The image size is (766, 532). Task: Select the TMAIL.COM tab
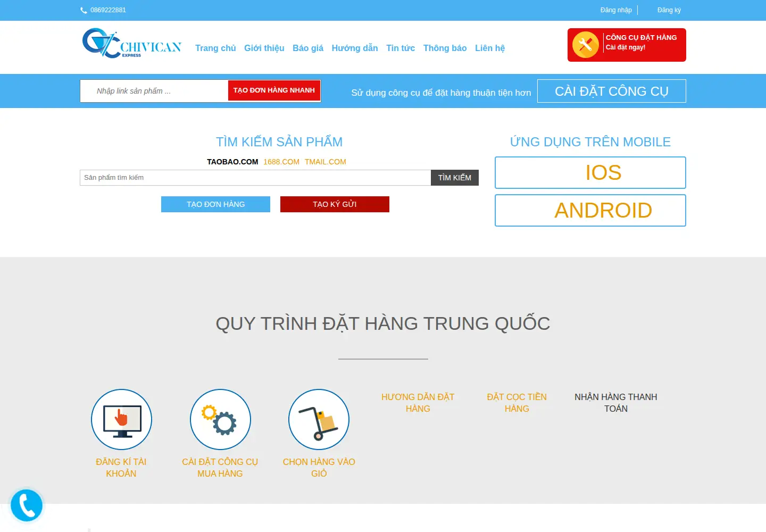tap(326, 162)
